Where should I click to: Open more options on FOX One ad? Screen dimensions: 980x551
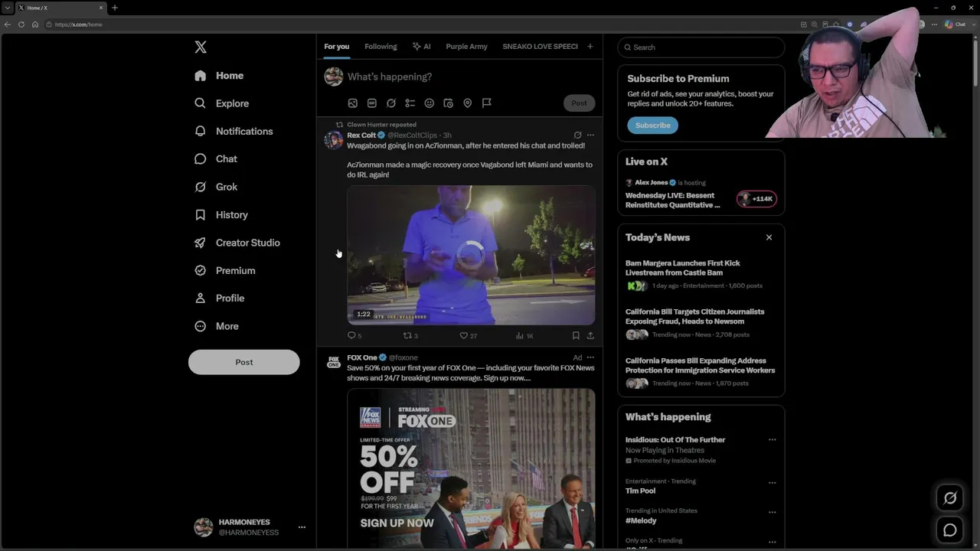click(x=590, y=357)
